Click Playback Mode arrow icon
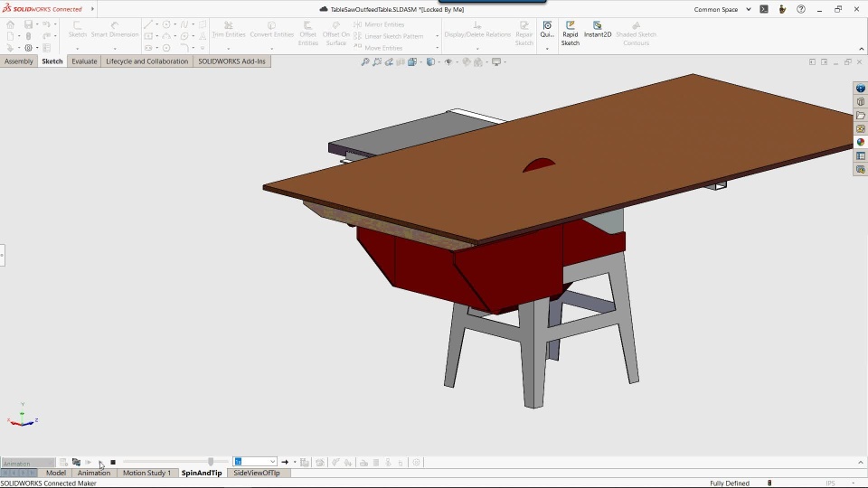The image size is (868, 488). click(x=285, y=462)
